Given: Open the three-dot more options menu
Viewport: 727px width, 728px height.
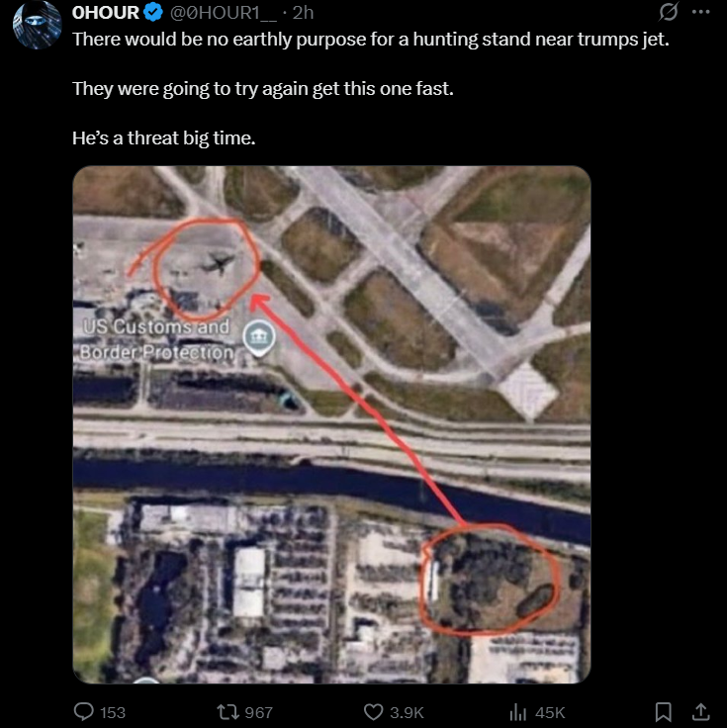Looking at the screenshot, I should point(700,12).
